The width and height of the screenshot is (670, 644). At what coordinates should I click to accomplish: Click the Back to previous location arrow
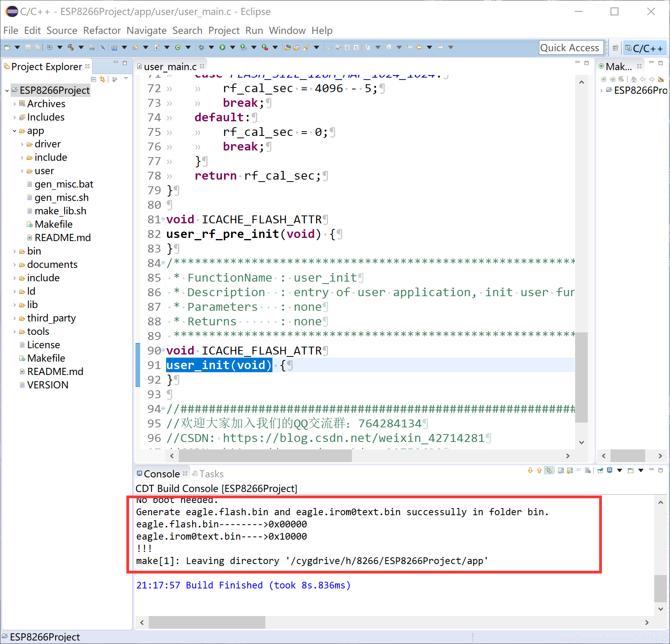pyautogui.click(x=419, y=48)
